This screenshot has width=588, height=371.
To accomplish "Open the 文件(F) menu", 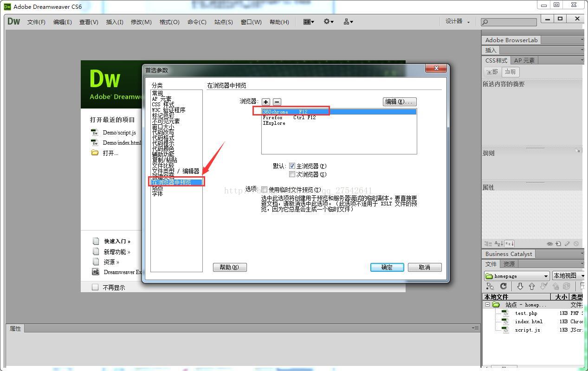I will pos(36,22).
